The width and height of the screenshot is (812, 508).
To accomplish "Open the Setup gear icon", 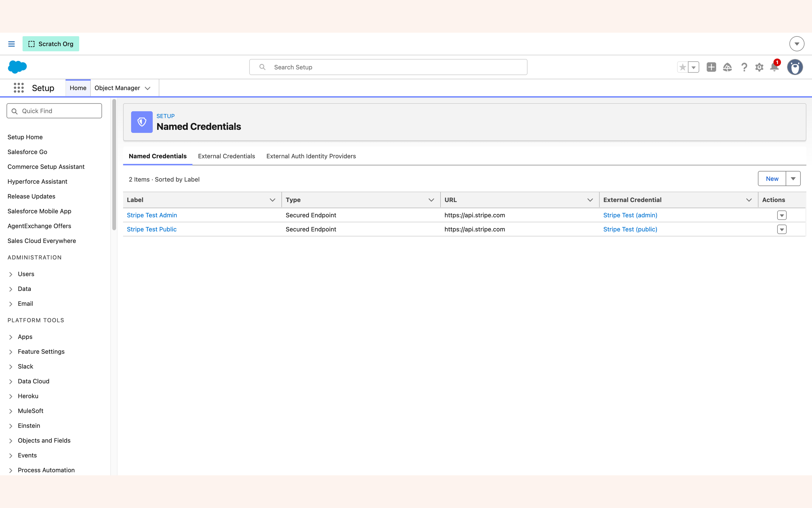I will pyautogui.click(x=759, y=67).
